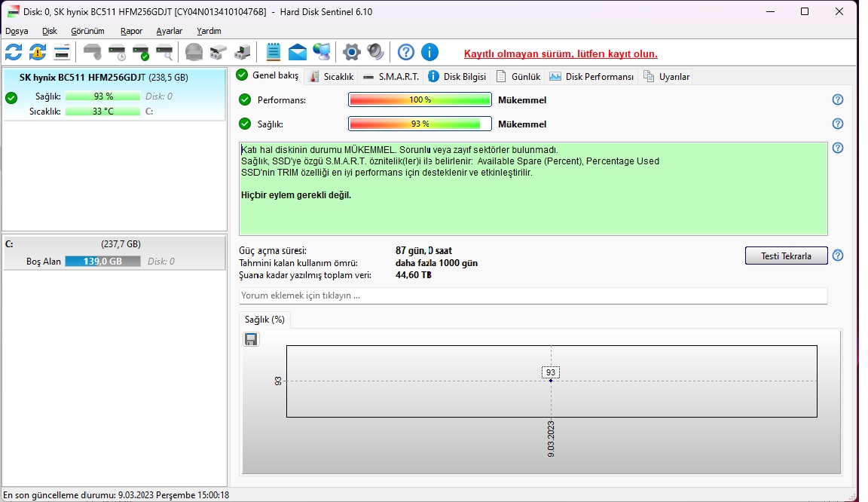Viewport: 868px width, 502px height.
Task: Open the Disk menu
Action: click(x=49, y=31)
